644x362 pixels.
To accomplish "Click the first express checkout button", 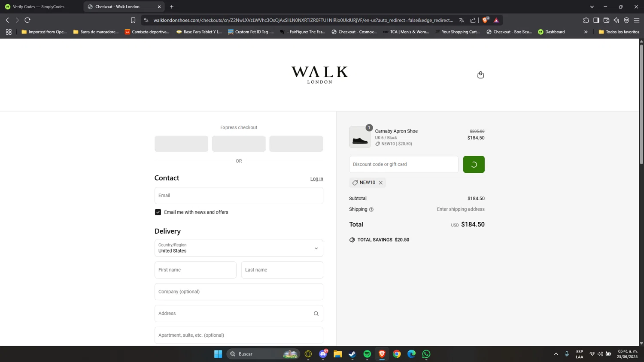I will 181,144.
